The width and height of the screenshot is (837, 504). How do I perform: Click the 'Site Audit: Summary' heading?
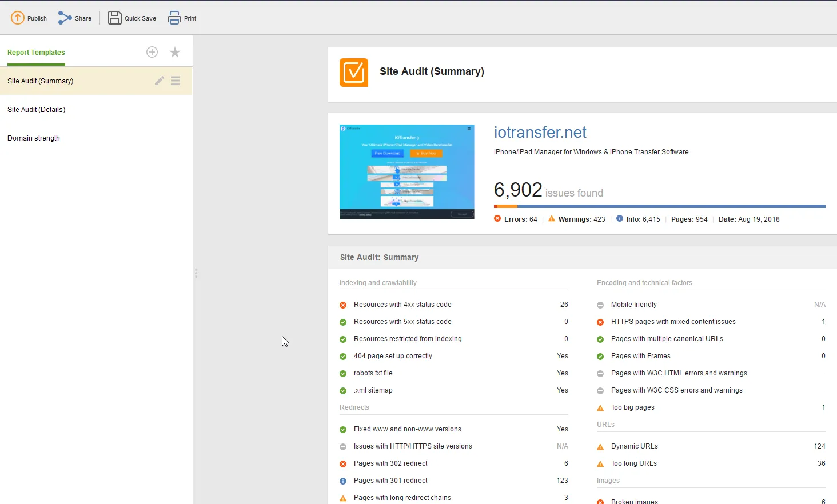click(x=379, y=257)
